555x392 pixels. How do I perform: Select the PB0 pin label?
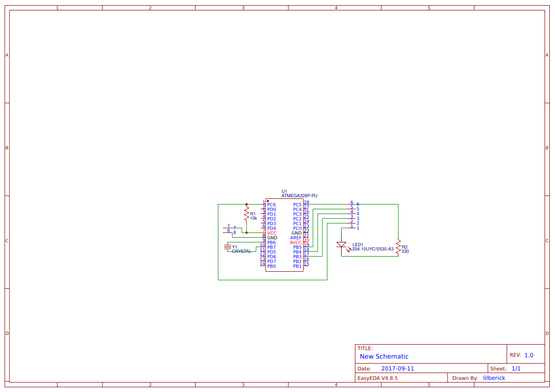[272, 266]
